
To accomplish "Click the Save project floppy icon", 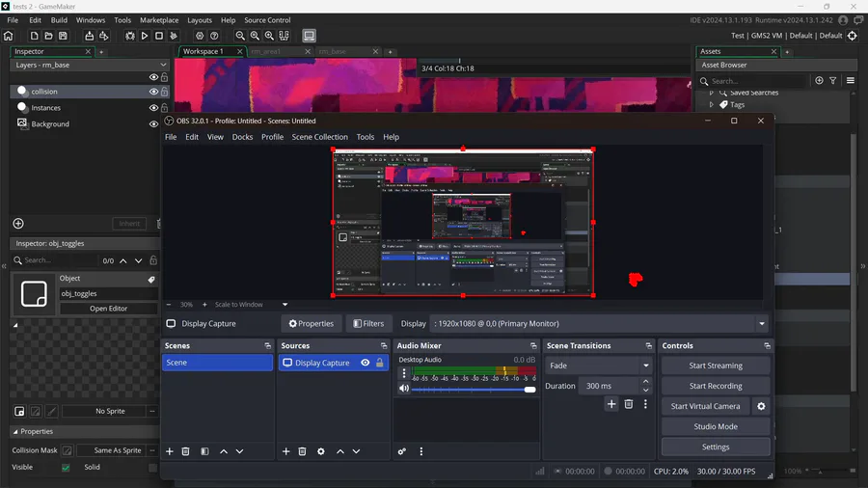I will 62,36.
